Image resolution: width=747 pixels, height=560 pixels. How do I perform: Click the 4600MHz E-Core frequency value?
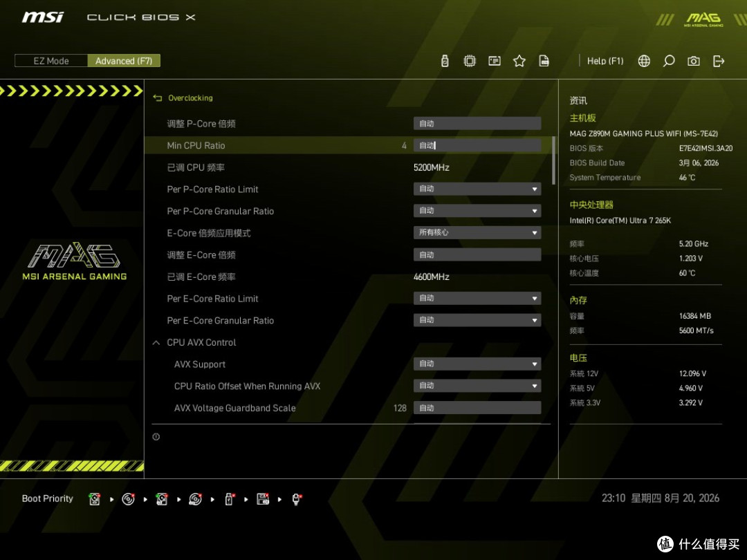point(431,277)
